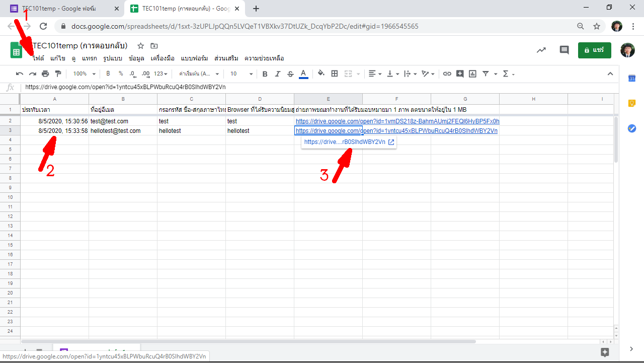Expand the font size dropdown
Screen dimensions: 644x363
pyautogui.click(x=242, y=74)
